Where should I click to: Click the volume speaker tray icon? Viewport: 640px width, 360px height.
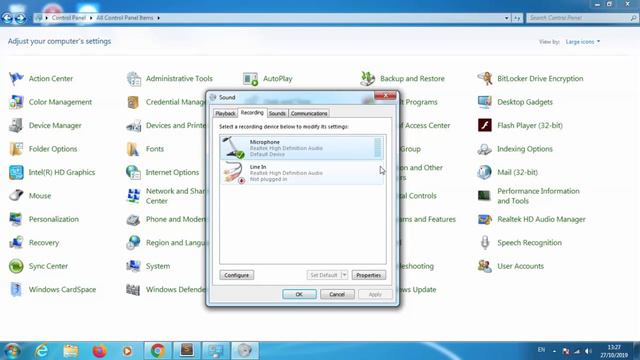[x=588, y=351]
